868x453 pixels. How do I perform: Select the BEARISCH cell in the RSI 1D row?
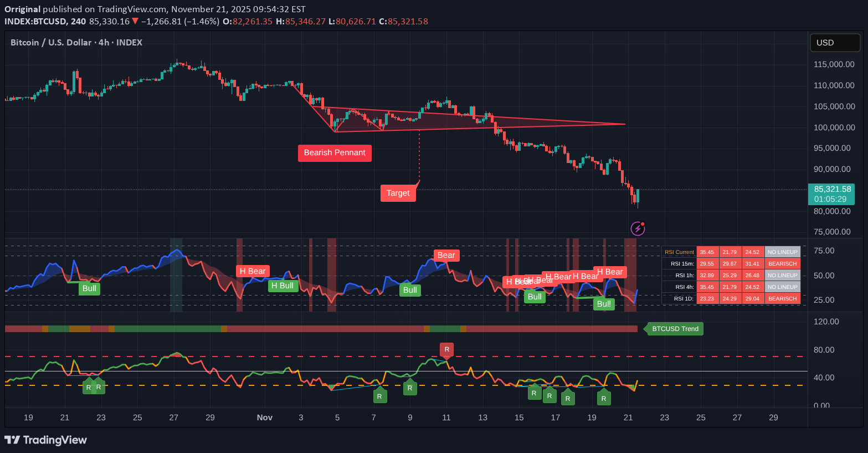point(782,298)
